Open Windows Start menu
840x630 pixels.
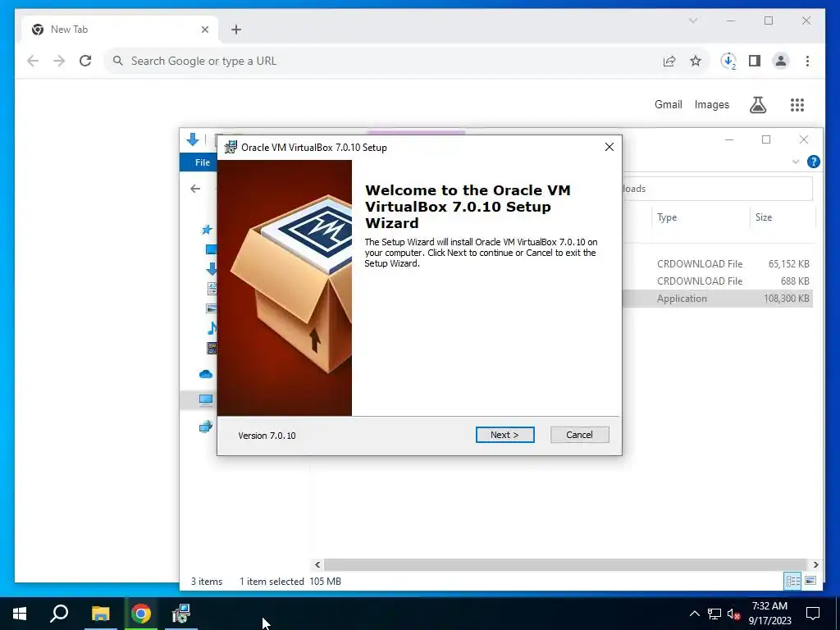pos(20,614)
